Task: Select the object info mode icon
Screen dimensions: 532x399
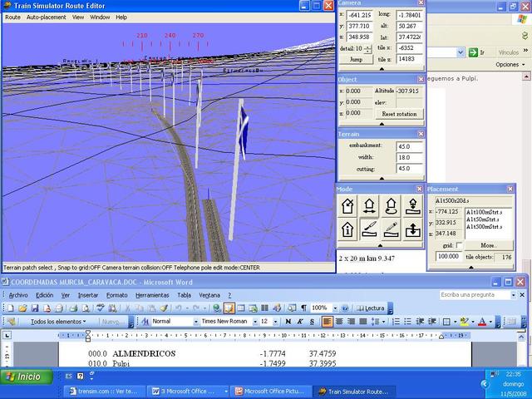Action: (x=348, y=230)
